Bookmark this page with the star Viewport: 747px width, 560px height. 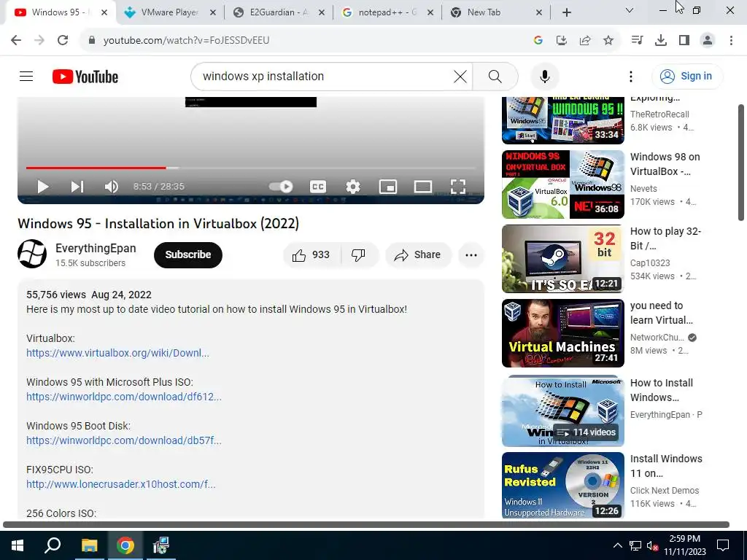pyautogui.click(x=608, y=41)
